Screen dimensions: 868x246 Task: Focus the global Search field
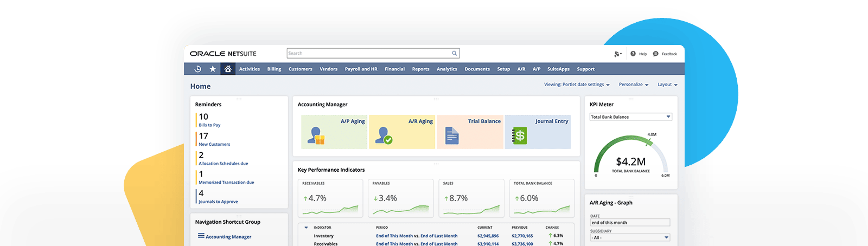[373, 53]
